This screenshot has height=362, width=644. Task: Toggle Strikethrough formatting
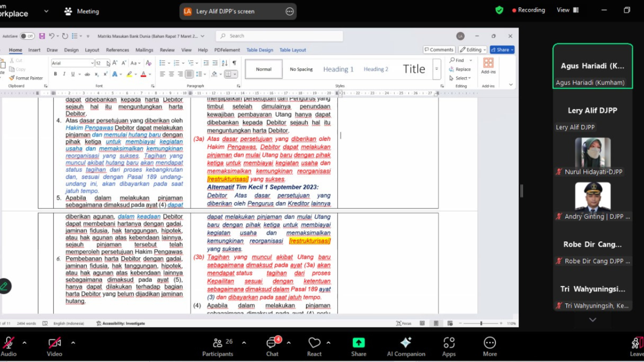[x=87, y=74]
